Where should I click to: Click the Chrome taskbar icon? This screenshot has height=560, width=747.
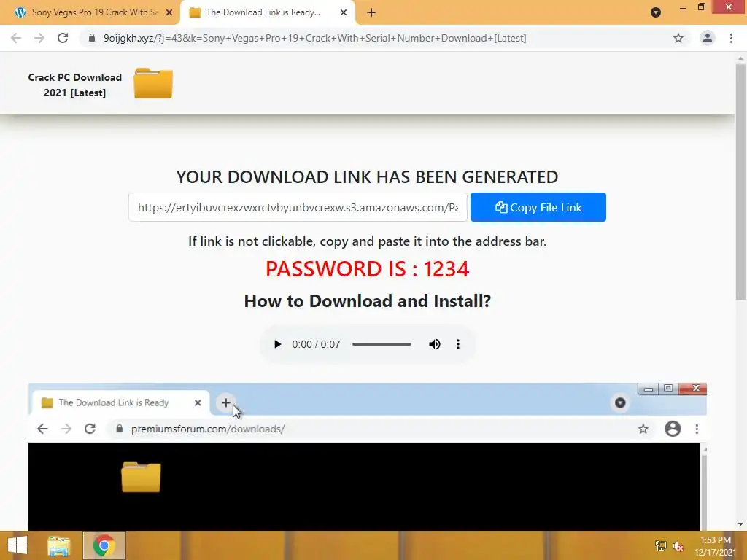104,545
